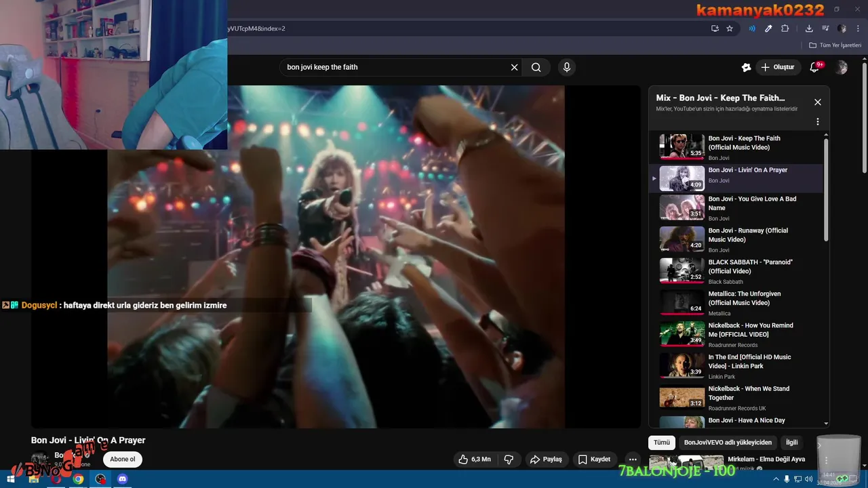Open Chrome three-dot menu
Image resolution: width=868 pixels, height=488 pixels.
coord(858,28)
